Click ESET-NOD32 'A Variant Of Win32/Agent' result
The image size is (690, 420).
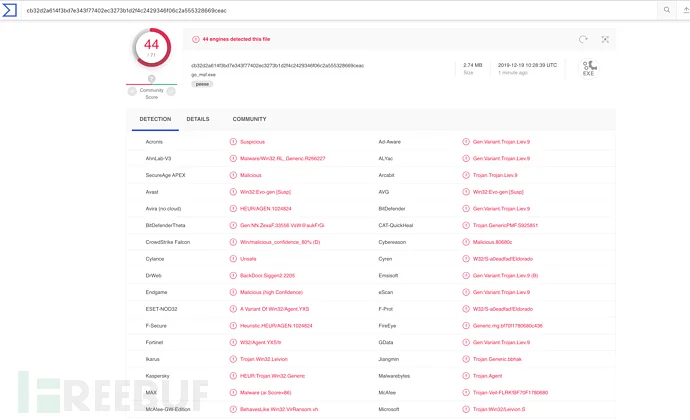(x=275, y=309)
